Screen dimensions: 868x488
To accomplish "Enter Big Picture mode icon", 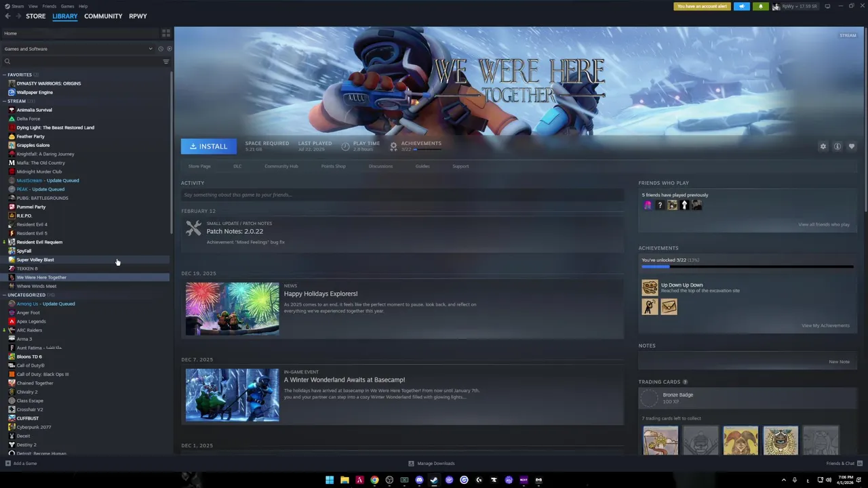I will [827, 6].
